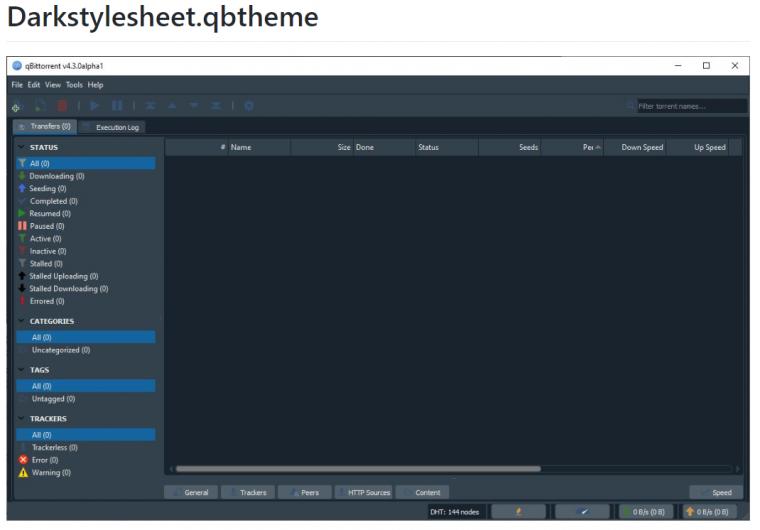Switch to the Execution Log tab
The height and width of the screenshot is (530, 760).
coord(112,127)
